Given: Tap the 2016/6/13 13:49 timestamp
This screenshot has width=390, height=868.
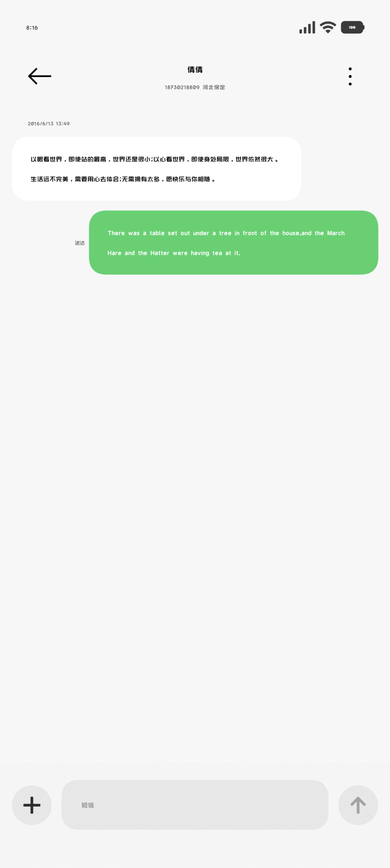Looking at the screenshot, I should (x=49, y=124).
